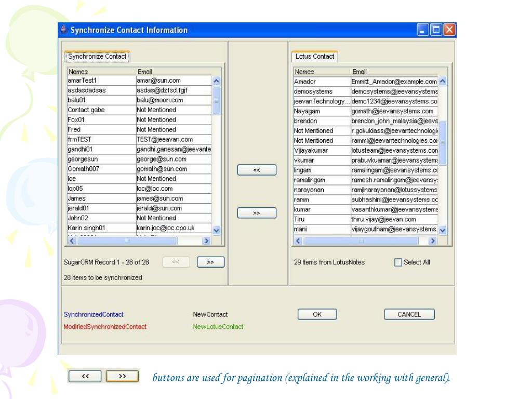Click Names column header in Lotus Contact

click(x=322, y=72)
